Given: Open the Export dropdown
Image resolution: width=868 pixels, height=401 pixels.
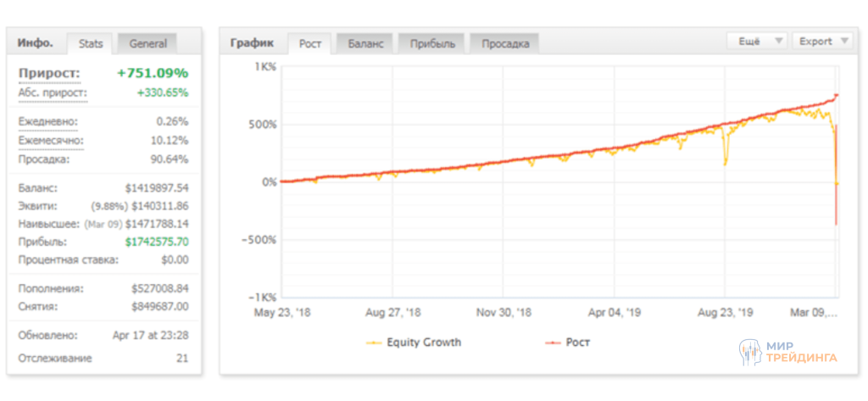Looking at the screenshot, I should 822,41.
